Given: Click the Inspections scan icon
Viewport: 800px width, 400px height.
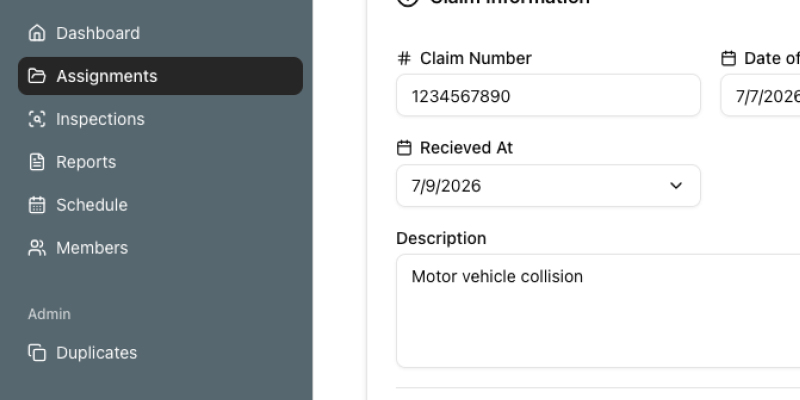Looking at the screenshot, I should point(37,119).
